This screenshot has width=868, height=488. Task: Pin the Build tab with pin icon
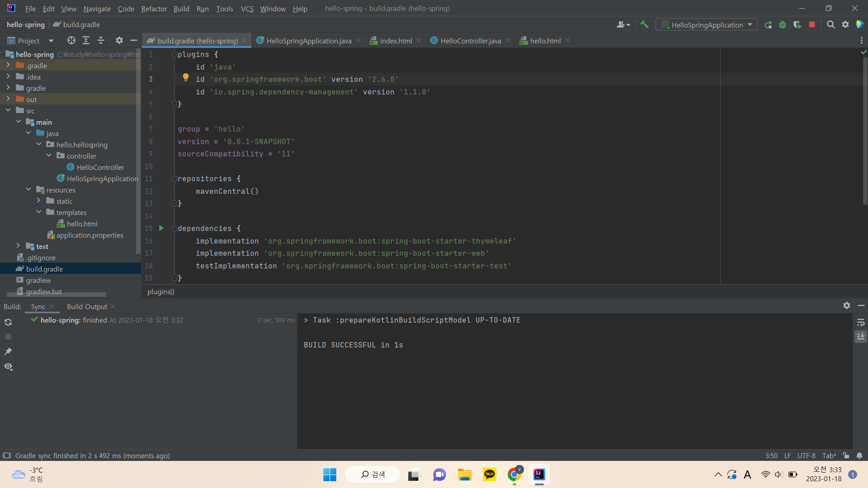[x=8, y=352]
